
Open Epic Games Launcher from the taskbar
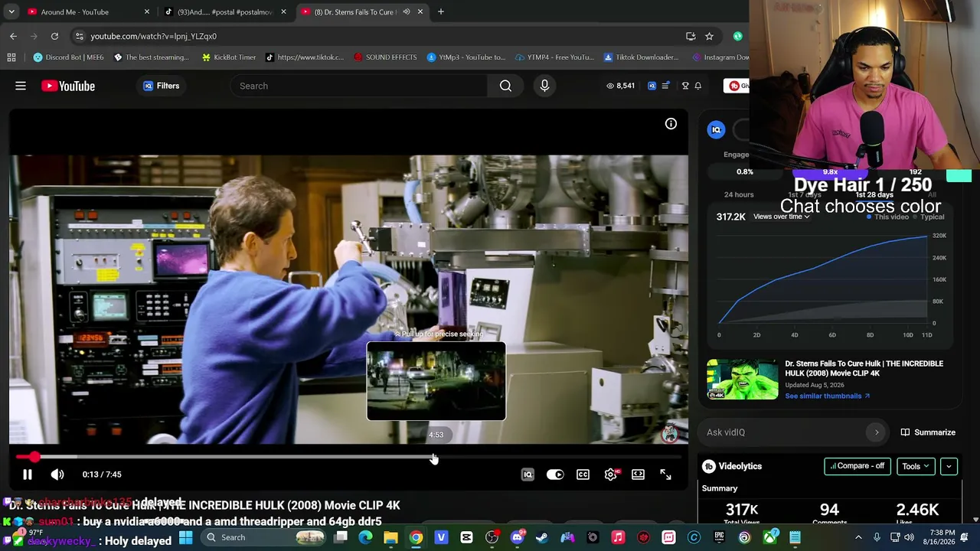pos(719,537)
